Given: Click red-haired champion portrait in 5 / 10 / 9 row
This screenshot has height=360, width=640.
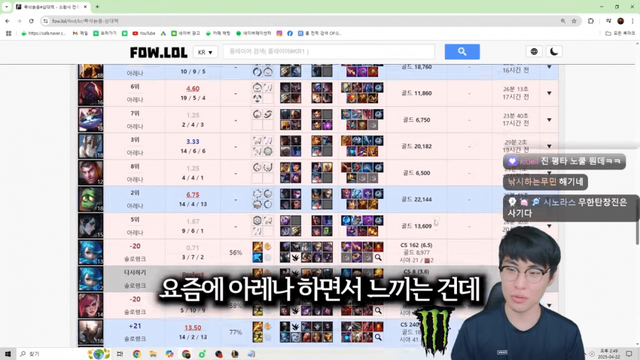Looking at the screenshot, I should pos(91,305).
